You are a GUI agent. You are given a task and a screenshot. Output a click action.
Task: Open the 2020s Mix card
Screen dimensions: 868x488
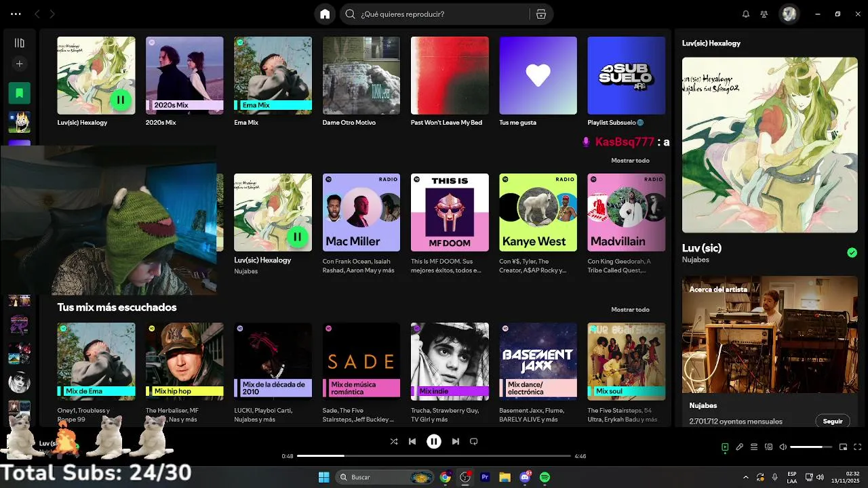coord(184,81)
